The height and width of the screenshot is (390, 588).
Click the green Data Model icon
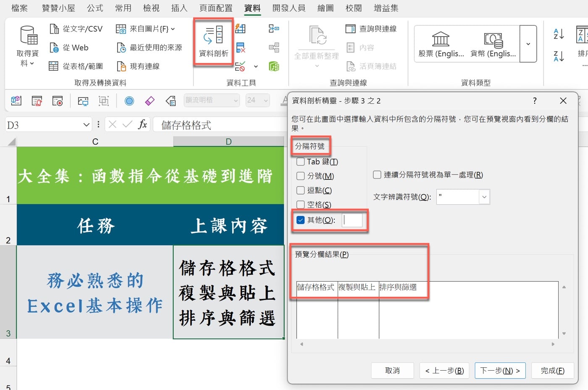274,66
